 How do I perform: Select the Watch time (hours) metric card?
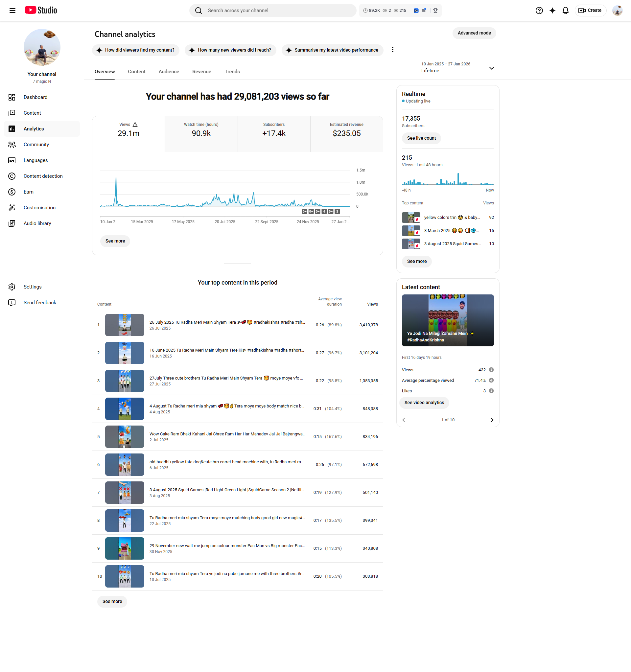pyautogui.click(x=201, y=134)
